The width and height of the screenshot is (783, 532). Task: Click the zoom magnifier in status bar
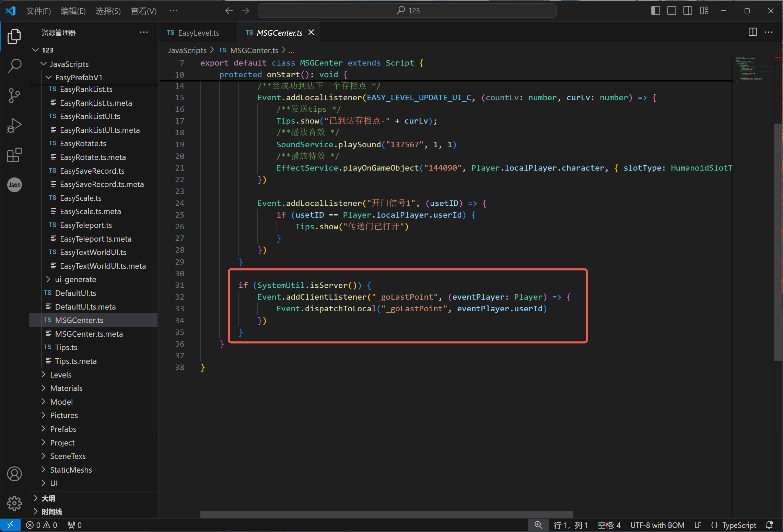click(x=538, y=525)
